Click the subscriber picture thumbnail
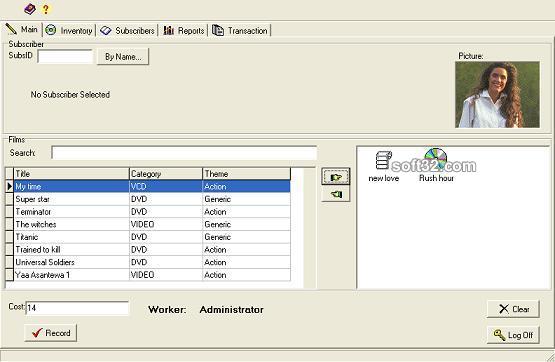Screen dimensions: 555x362 coord(497,94)
